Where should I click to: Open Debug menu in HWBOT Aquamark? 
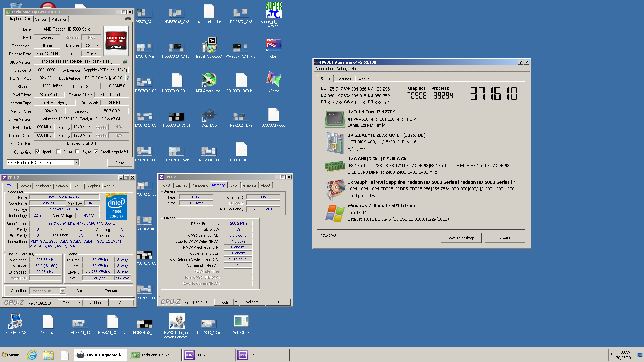pos(342,69)
